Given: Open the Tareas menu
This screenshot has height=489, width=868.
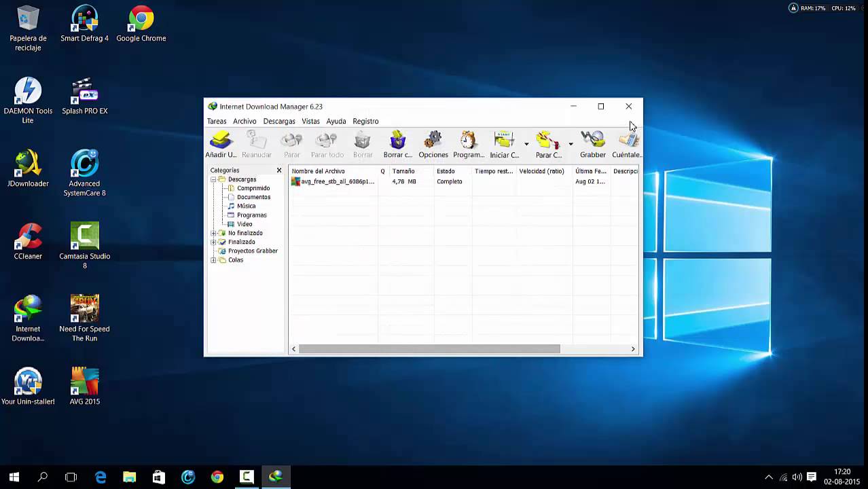Looking at the screenshot, I should [x=217, y=121].
